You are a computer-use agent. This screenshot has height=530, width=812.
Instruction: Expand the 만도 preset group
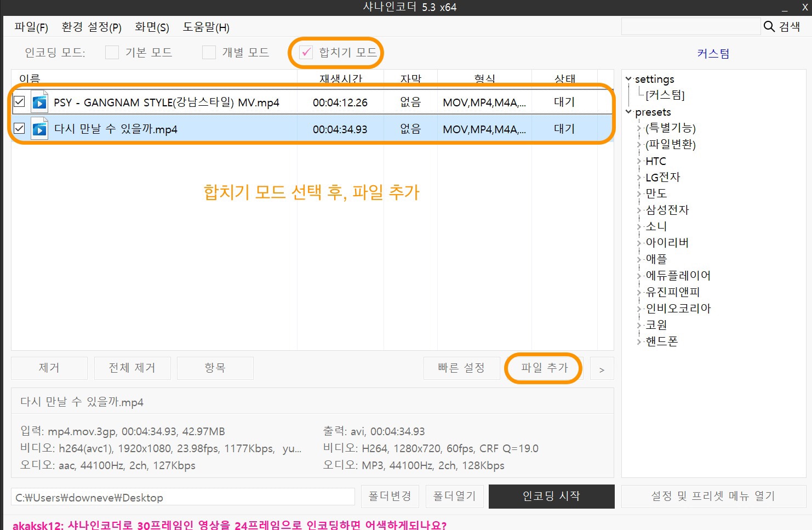tap(639, 194)
